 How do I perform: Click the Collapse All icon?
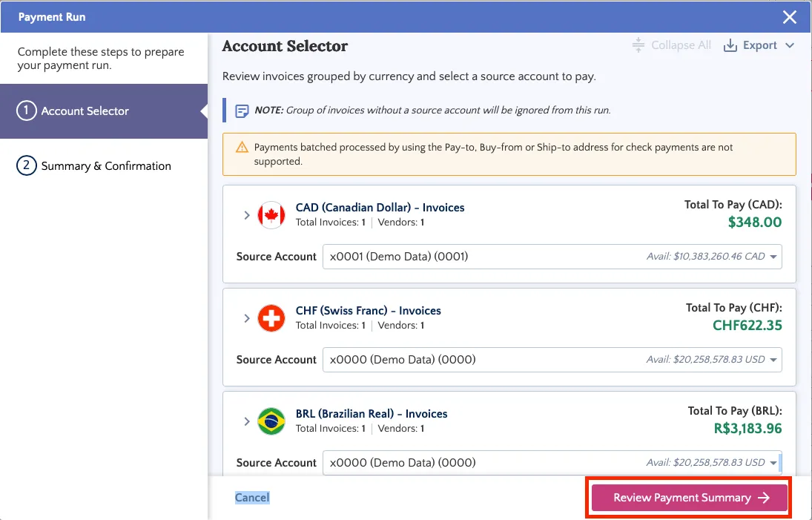click(638, 45)
